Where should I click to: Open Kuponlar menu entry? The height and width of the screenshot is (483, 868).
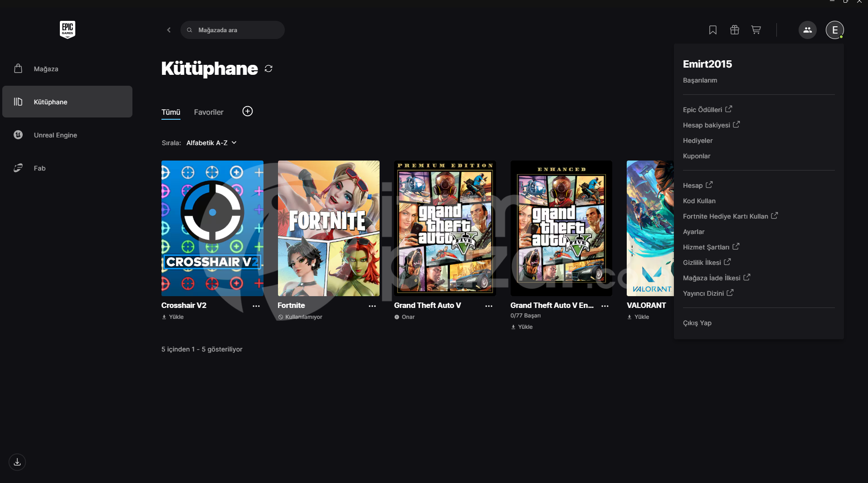(x=697, y=156)
